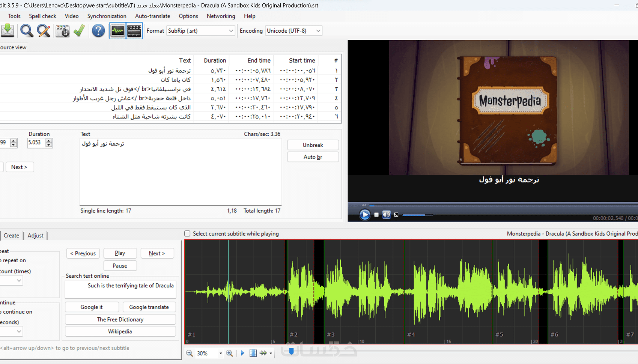Open the Video menu
The height and width of the screenshot is (364, 638).
click(72, 16)
